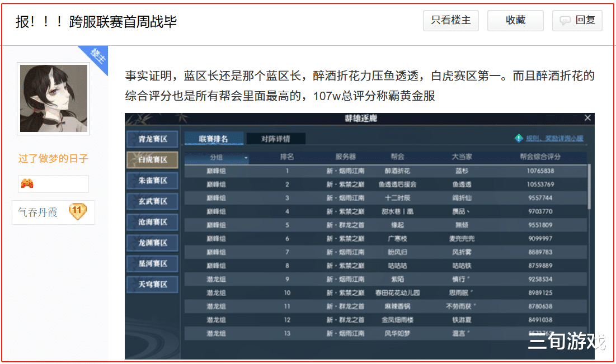Click the 排名 column header
This screenshot has height=364, width=616.
coord(287,157)
